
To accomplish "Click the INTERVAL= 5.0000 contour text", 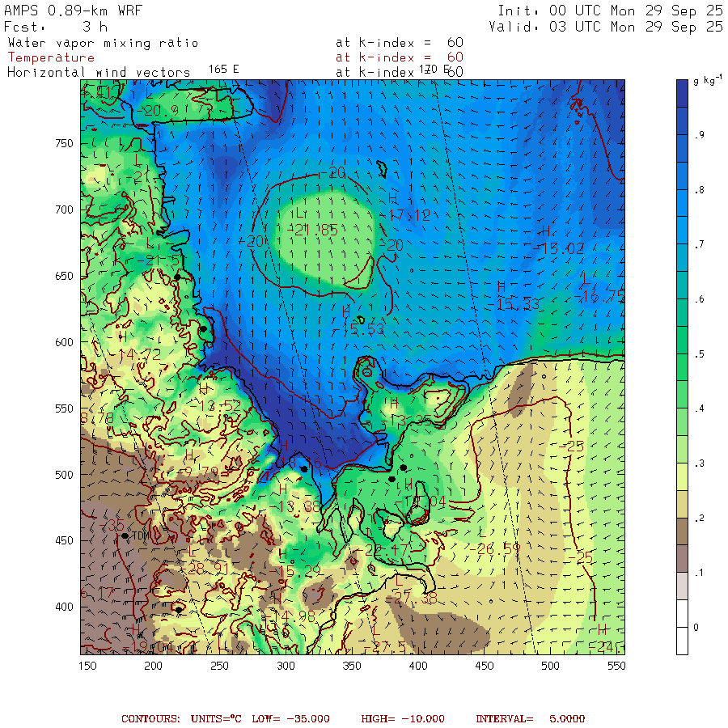I will click(x=530, y=718).
